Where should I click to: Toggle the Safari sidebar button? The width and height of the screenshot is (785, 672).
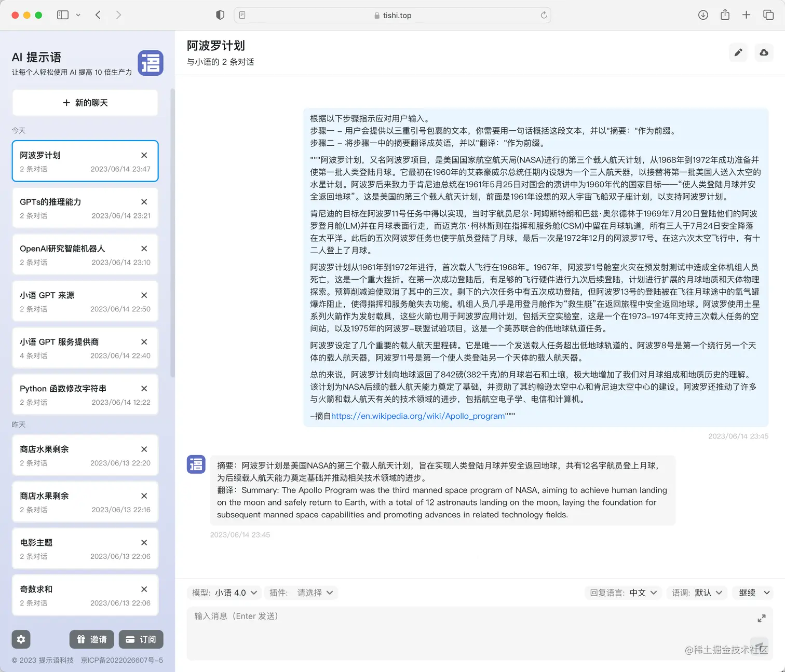coord(63,15)
